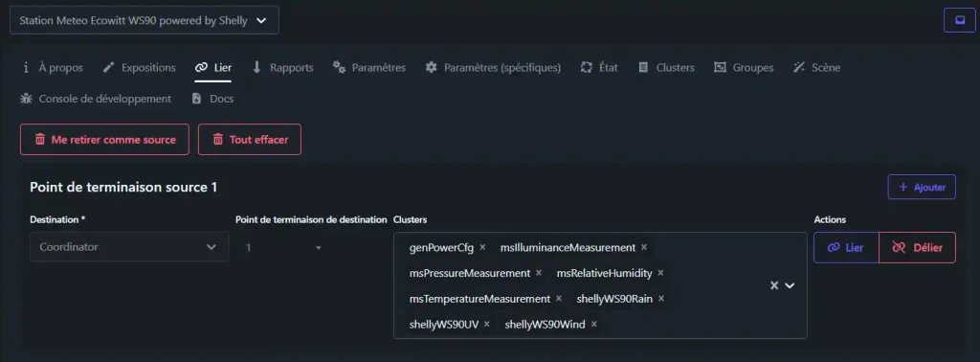This screenshot has height=362, width=980.
Task: Click the refresh icon beside État
Action: pos(587,67)
